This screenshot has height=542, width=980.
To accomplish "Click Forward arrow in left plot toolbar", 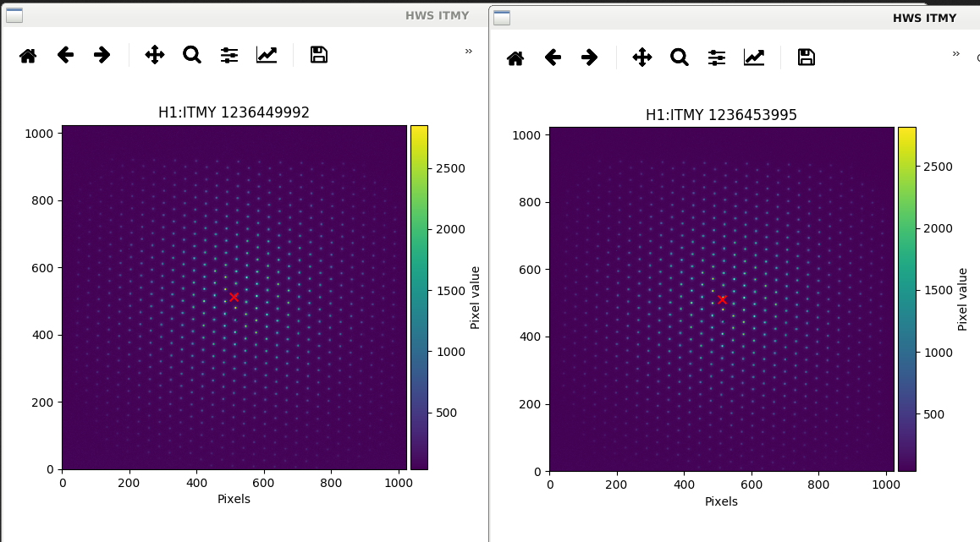I will [102, 55].
